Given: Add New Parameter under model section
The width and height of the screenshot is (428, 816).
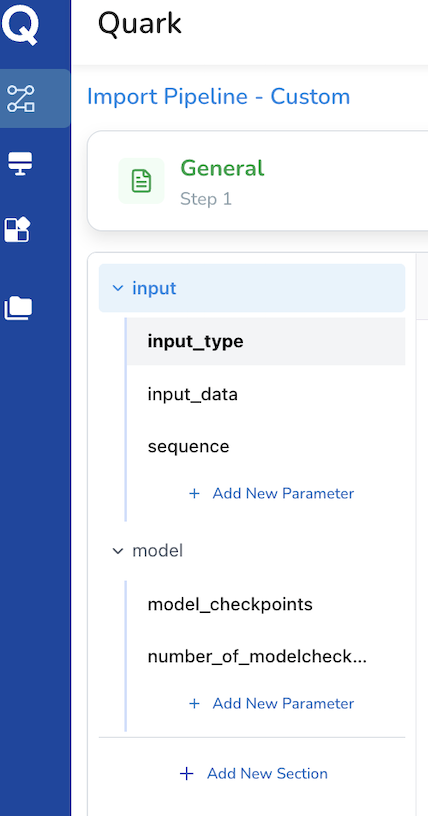Looking at the screenshot, I should pos(271,704).
